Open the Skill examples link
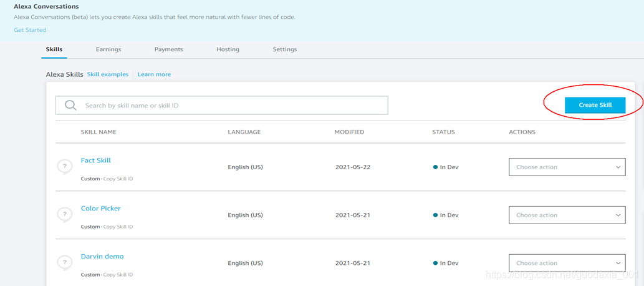Image resolution: width=644 pixels, height=286 pixels. point(108,74)
